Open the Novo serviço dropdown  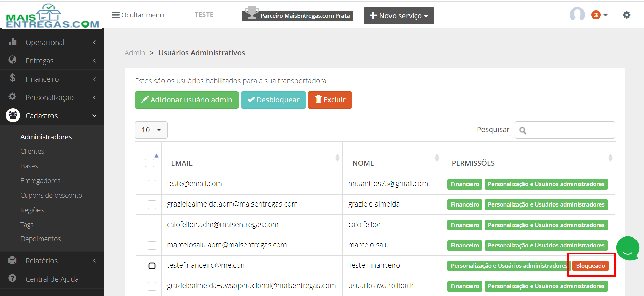(399, 16)
